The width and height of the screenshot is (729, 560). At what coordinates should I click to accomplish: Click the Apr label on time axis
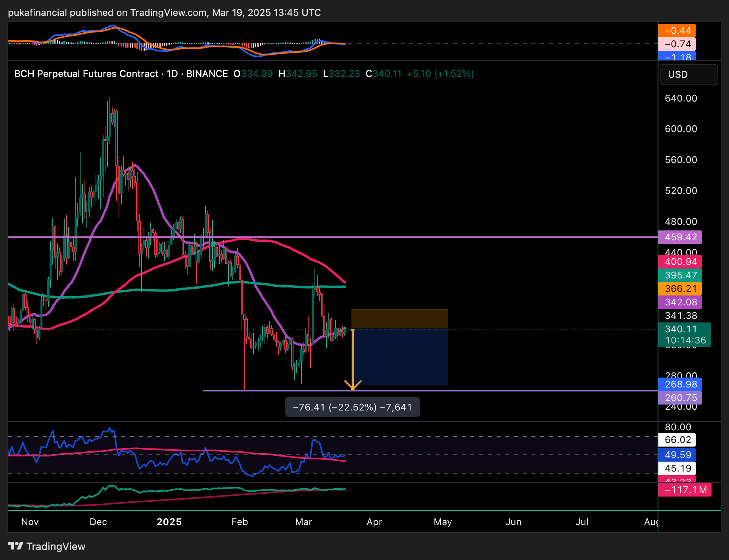pos(374,522)
